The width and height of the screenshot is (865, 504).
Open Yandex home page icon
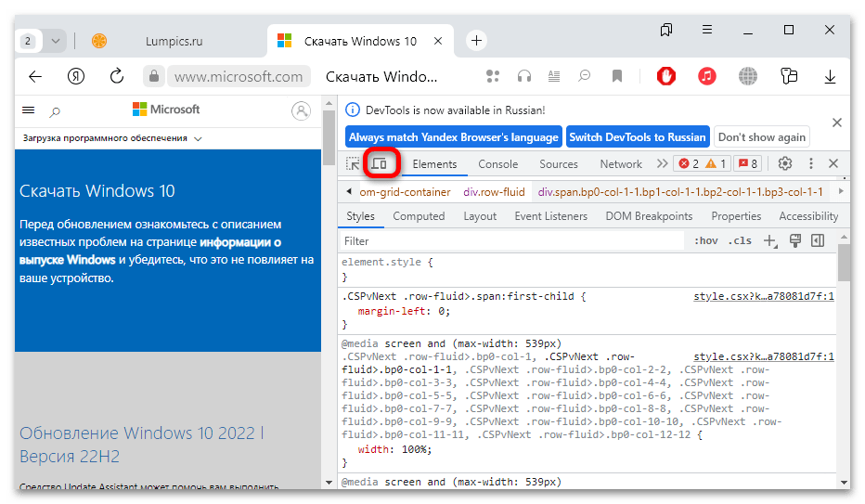tap(75, 76)
